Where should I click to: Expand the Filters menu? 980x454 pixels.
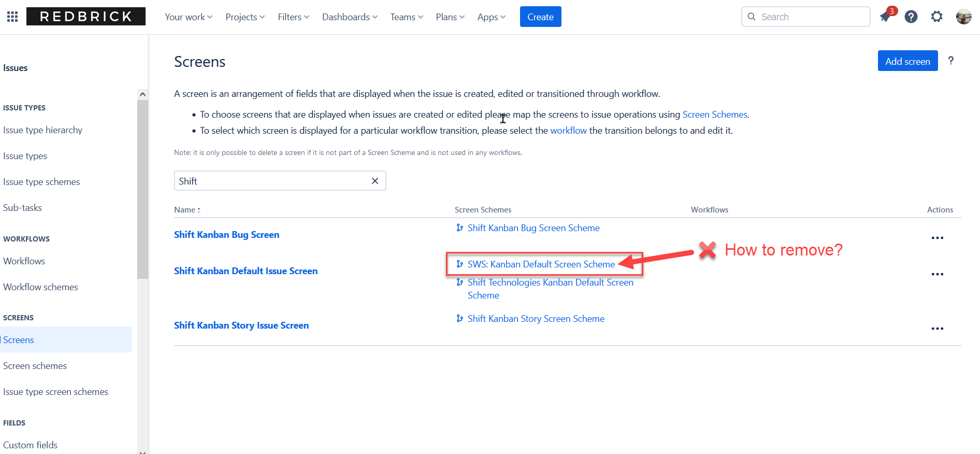pos(293,17)
